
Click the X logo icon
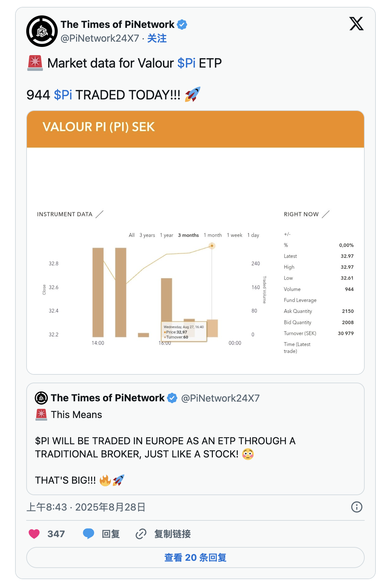pos(356,24)
